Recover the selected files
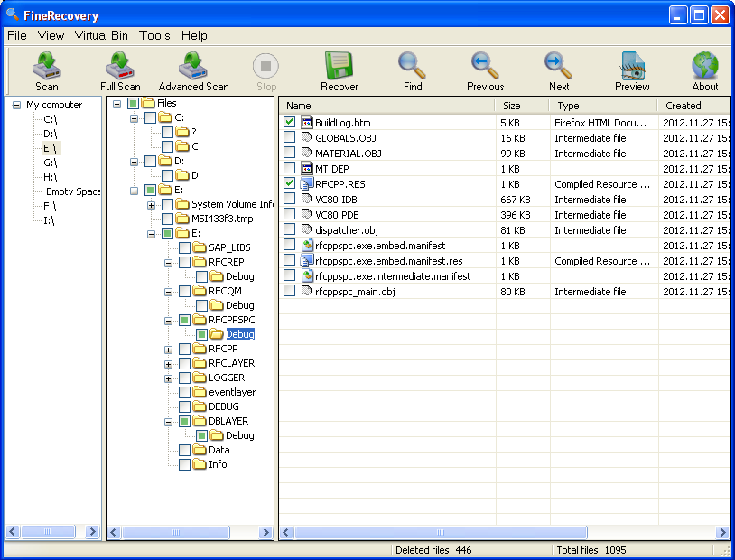735x560 pixels. click(339, 70)
